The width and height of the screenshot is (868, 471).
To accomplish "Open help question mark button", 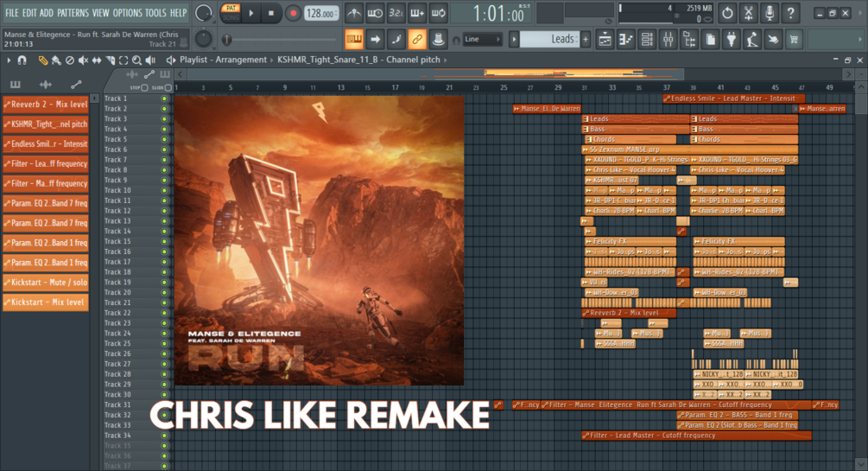I will pyautogui.click(x=790, y=13).
